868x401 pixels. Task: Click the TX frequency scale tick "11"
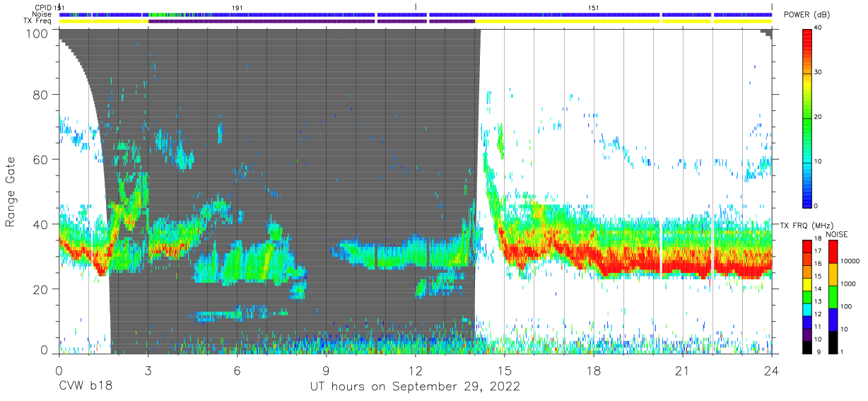[x=819, y=327]
